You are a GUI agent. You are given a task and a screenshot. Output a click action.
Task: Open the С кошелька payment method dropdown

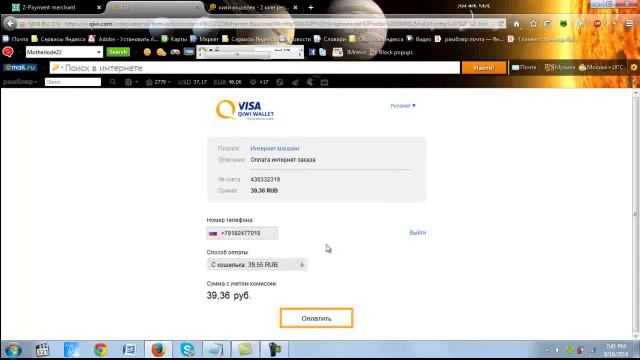(x=257, y=264)
